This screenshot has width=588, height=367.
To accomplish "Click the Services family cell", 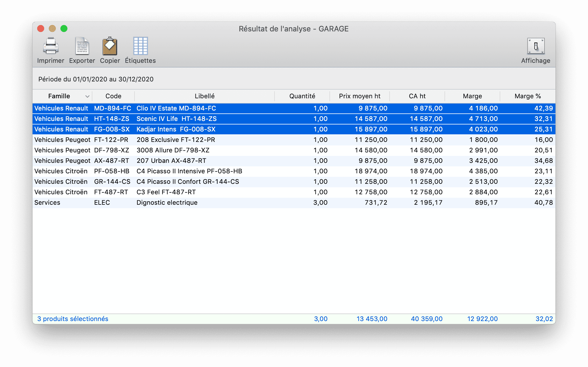I will coord(47,202).
